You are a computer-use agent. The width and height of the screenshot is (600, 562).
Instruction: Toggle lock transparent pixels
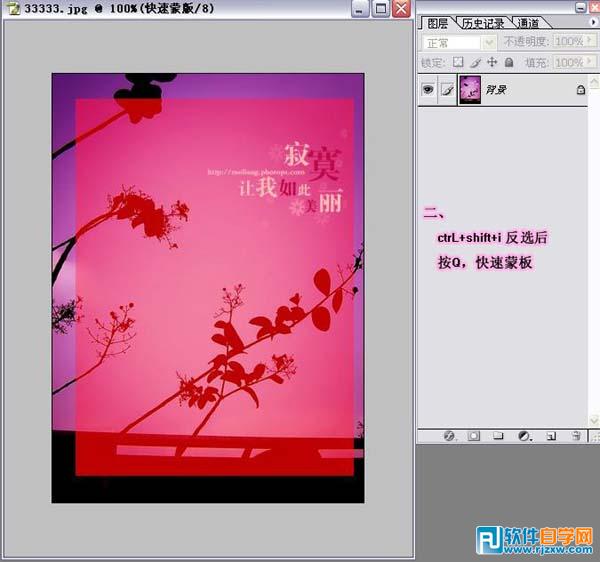pos(458,62)
